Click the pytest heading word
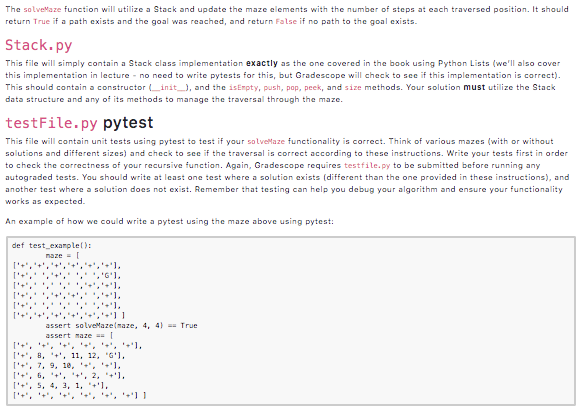The height and width of the screenshot is (414, 588). [x=128, y=123]
